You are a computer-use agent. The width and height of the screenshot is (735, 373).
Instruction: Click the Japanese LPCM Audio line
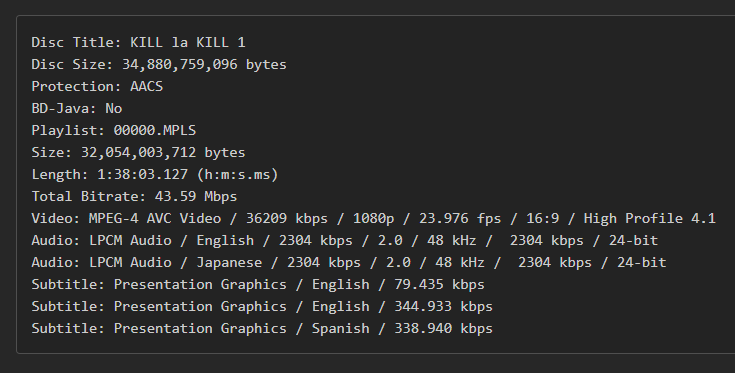pyautogui.click(x=349, y=262)
